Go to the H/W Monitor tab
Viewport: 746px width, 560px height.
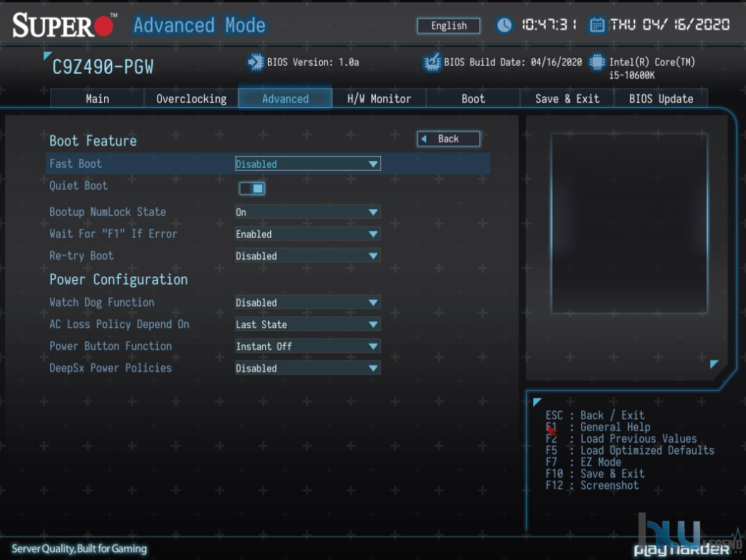click(x=379, y=98)
